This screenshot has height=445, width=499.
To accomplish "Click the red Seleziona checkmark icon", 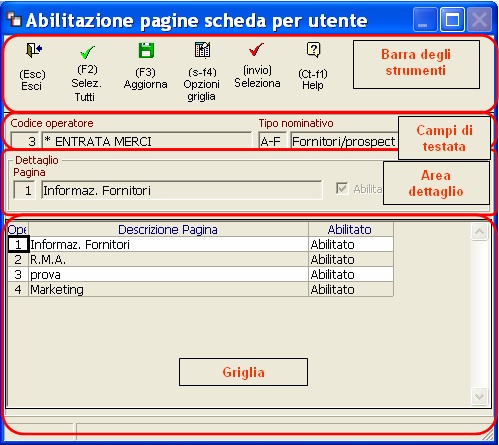I will (x=256, y=50).
